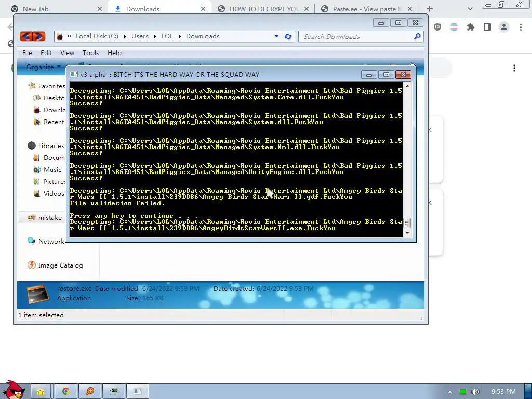
Task: Open the Videos library
Action: coord(49,193)
